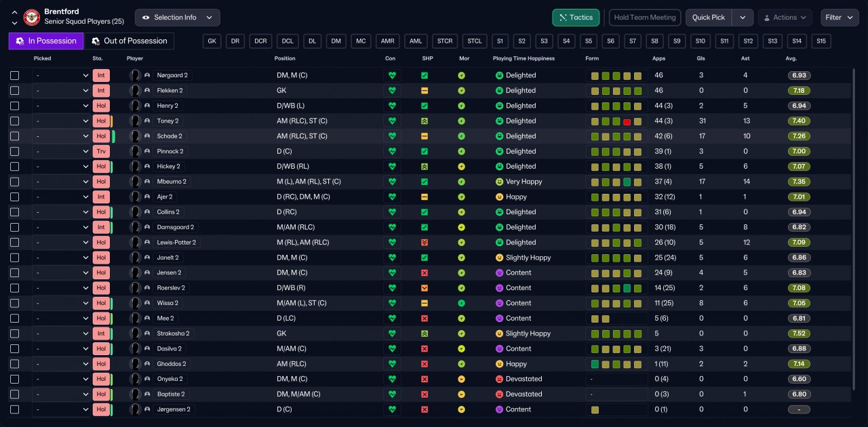Click the Devastated face icon for Onyeka 2
This screenshot has width=868, height=427.
pyautogui.click(x=499, y=379)
